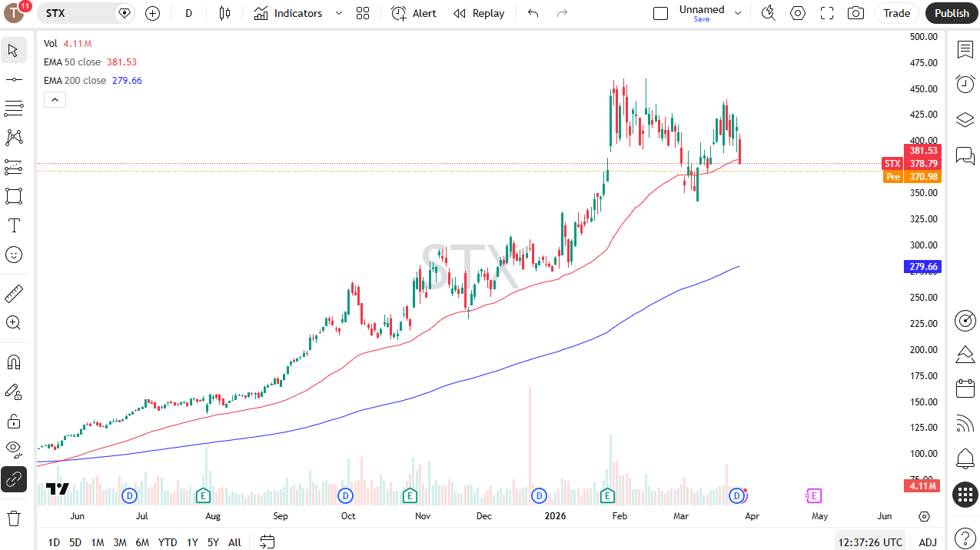Screen dimensions: 980x550
Task: Select the patterns drawing tool
Action: [x=13, y=138]
